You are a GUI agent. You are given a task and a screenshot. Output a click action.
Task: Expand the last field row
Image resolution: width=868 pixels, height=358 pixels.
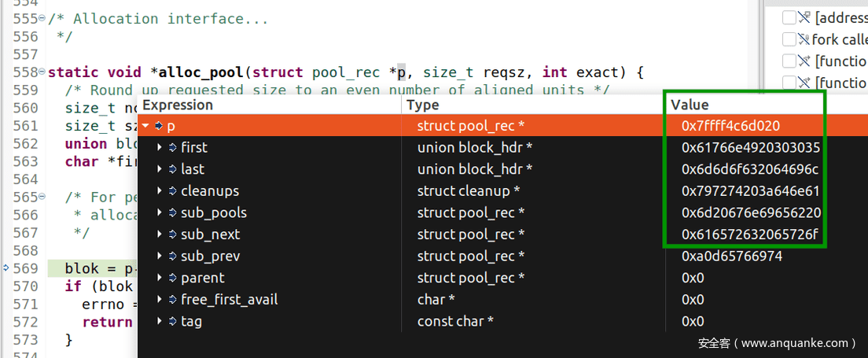point(160,169)
